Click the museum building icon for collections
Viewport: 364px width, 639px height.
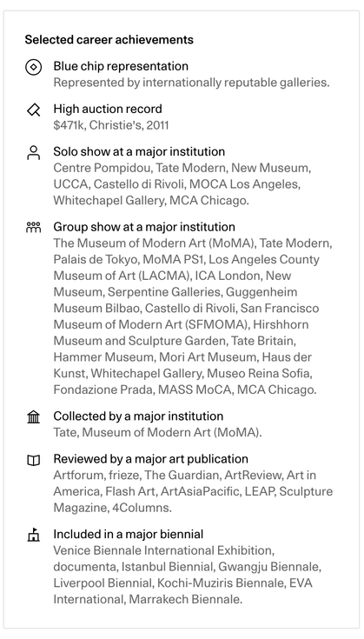[33, 417]
